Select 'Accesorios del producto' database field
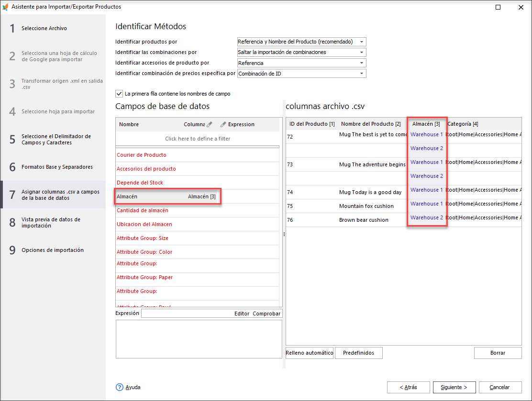The image size is (532, 401). click(x=198, y=169)
